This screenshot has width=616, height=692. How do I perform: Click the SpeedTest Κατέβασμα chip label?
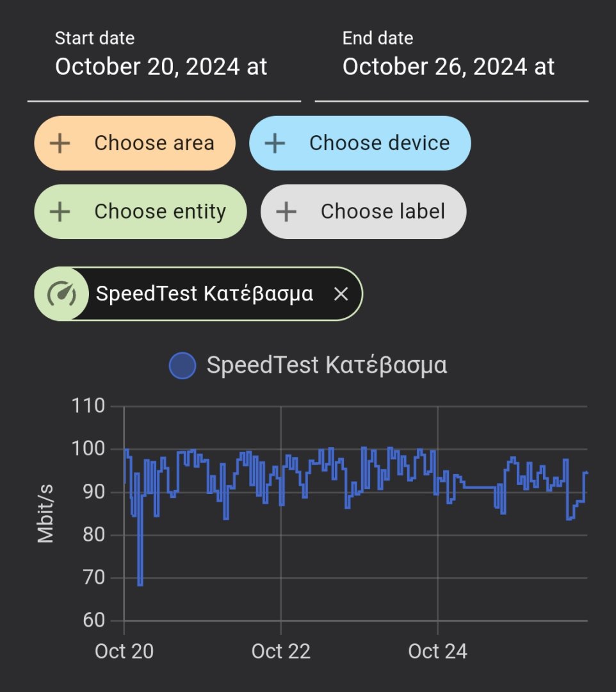[204, 294]
